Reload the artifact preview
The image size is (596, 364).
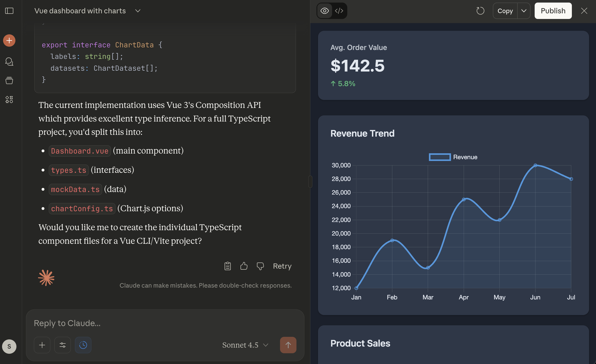pos(480,11)
